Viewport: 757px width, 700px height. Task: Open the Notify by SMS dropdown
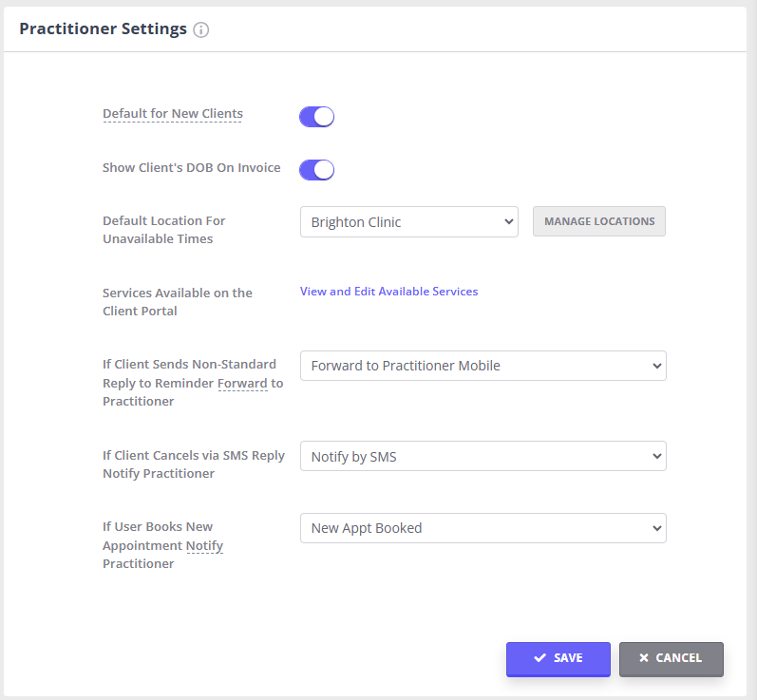pos(483,457)
